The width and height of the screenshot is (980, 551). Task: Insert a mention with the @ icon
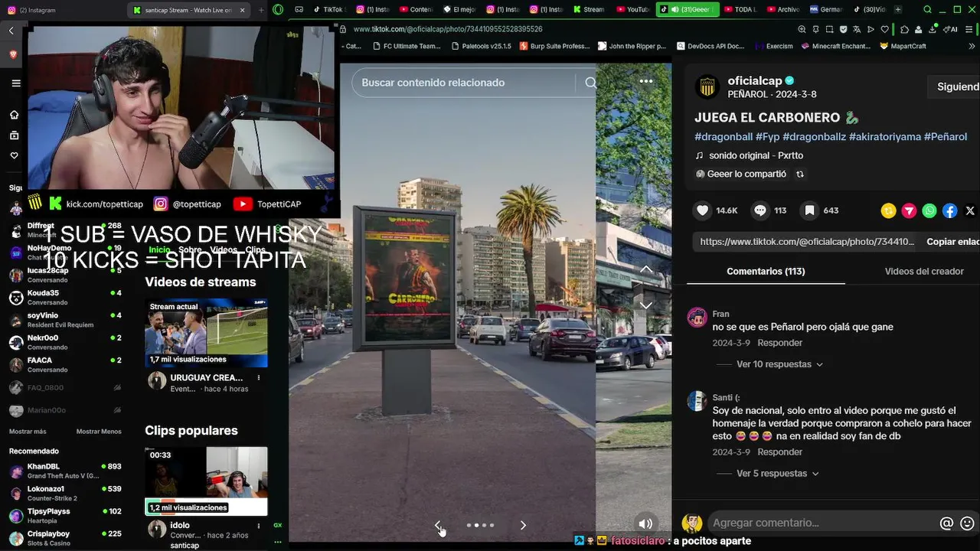(x=946, y=523)
